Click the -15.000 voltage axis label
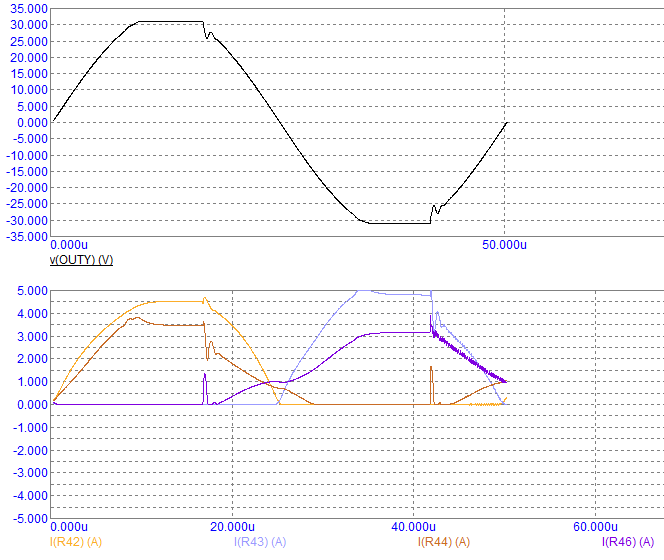Image resolution: width=664 pixels, height=560 pixels. pos(27,172)
